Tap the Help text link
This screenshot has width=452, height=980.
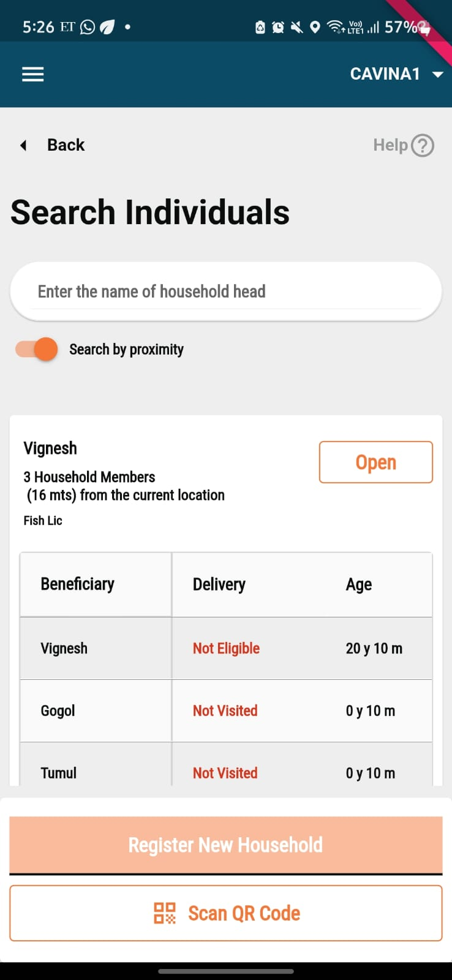point(390,145)
